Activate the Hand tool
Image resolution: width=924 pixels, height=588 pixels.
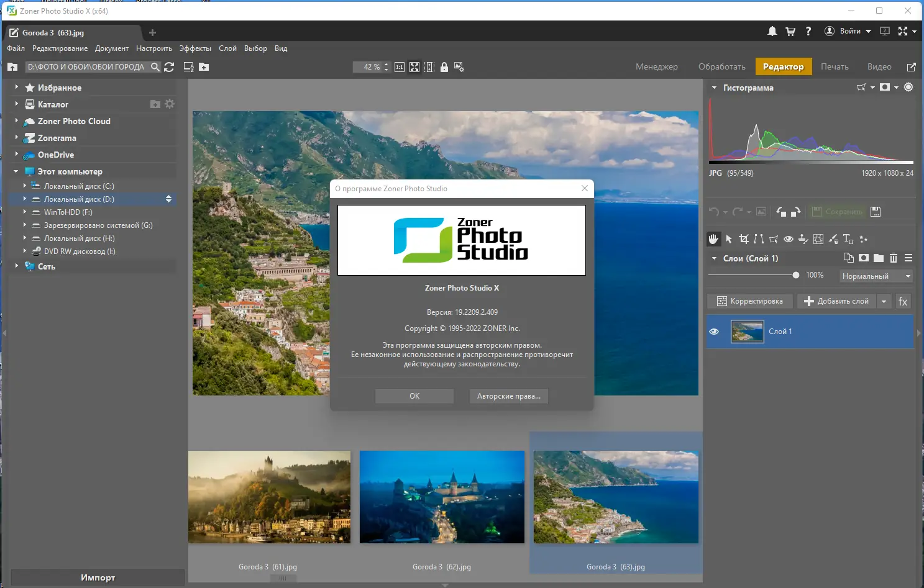pos(713,239)
